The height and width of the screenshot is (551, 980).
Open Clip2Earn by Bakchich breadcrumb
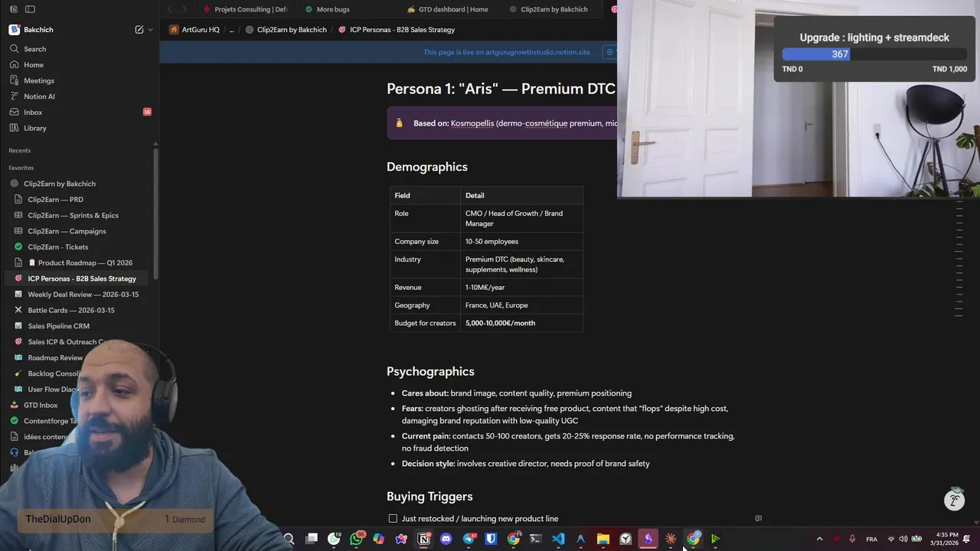point(286,30)
